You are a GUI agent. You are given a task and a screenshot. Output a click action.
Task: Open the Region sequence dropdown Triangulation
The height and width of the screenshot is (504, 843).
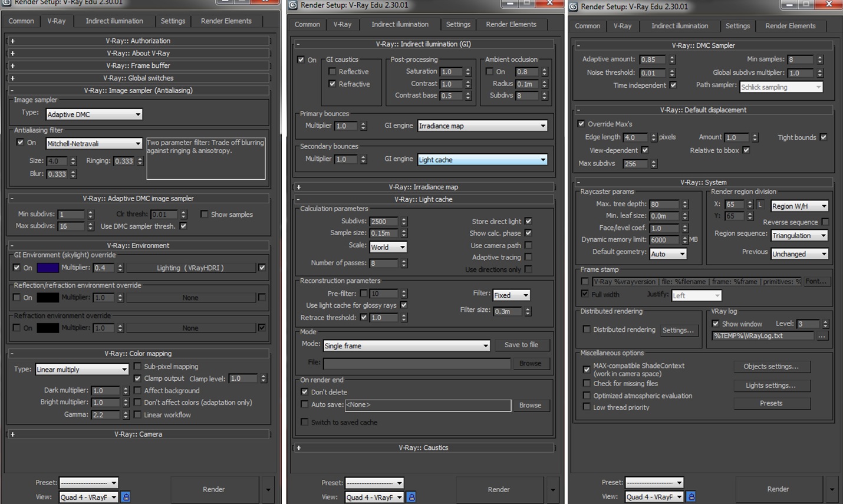coord(800,235)
